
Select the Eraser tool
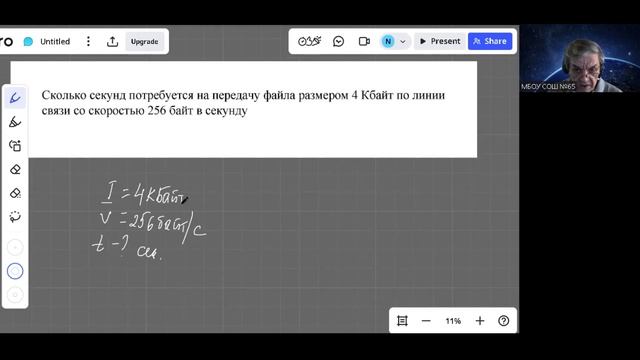point(15,169)
